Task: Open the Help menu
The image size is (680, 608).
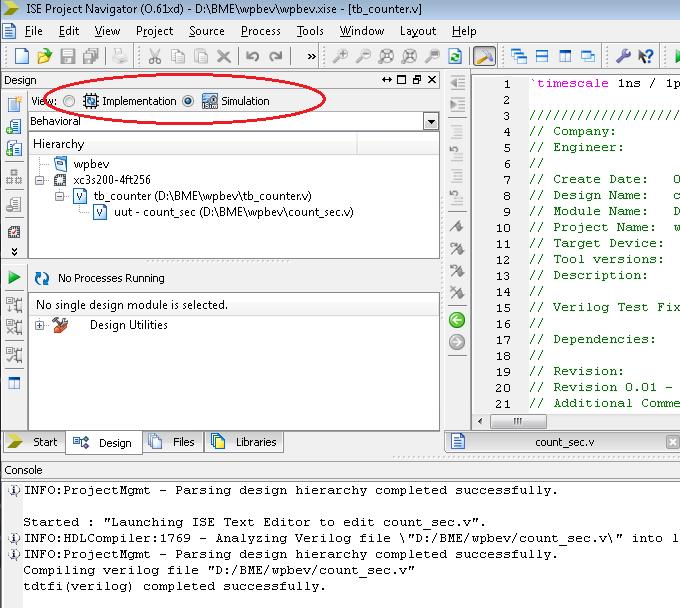Action: [464, 31]
